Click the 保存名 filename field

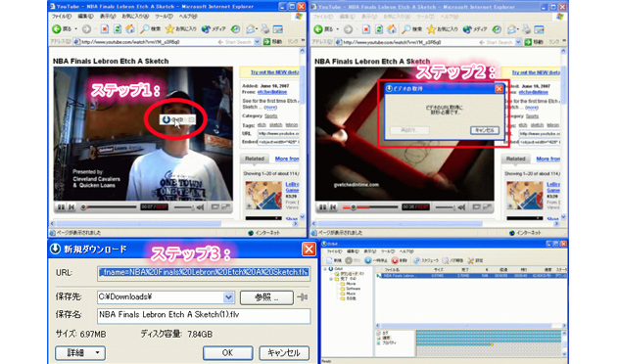pyautogui.click(x=204, y=315)
